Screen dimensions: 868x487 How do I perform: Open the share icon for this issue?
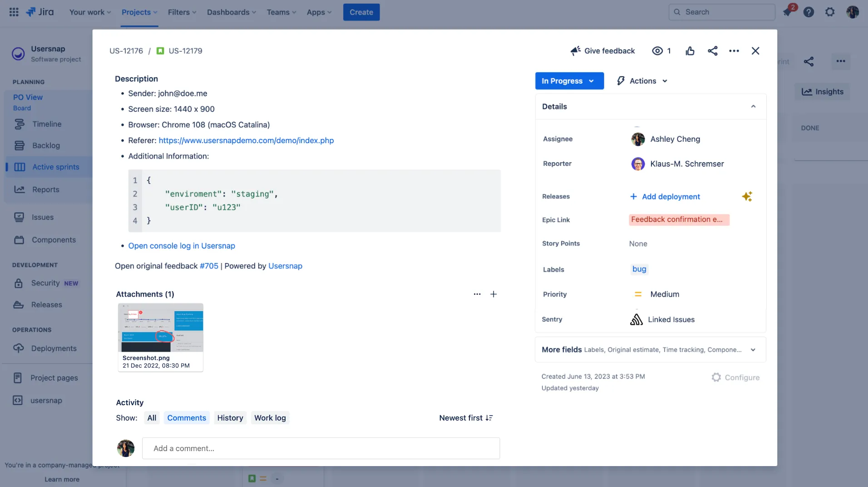[x=712, y=50]
